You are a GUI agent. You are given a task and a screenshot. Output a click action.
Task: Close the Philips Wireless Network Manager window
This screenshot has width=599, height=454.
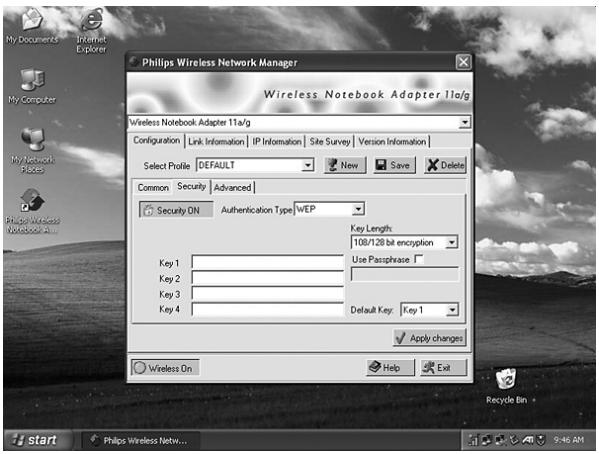tap(463, 62)
